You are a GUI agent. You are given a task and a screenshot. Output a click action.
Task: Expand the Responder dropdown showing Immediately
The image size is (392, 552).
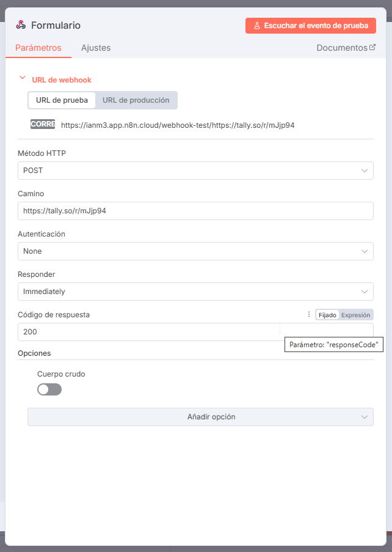tap(195, 292)
